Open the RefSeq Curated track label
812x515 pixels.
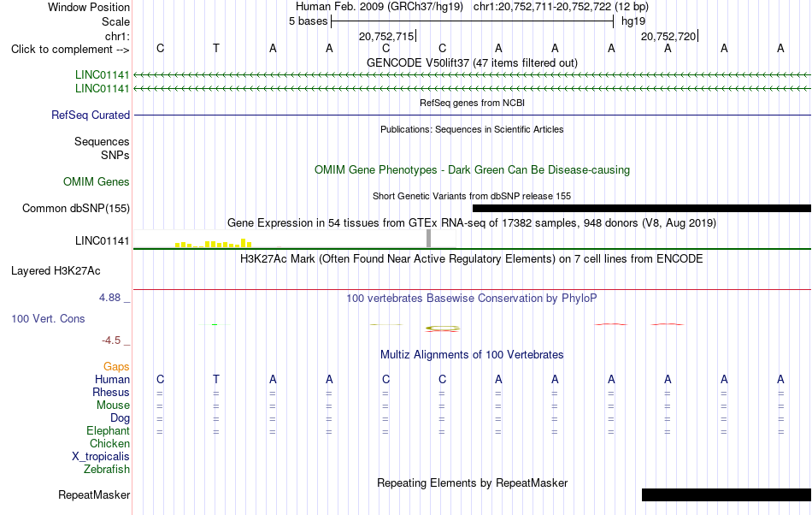click(91, 115)
